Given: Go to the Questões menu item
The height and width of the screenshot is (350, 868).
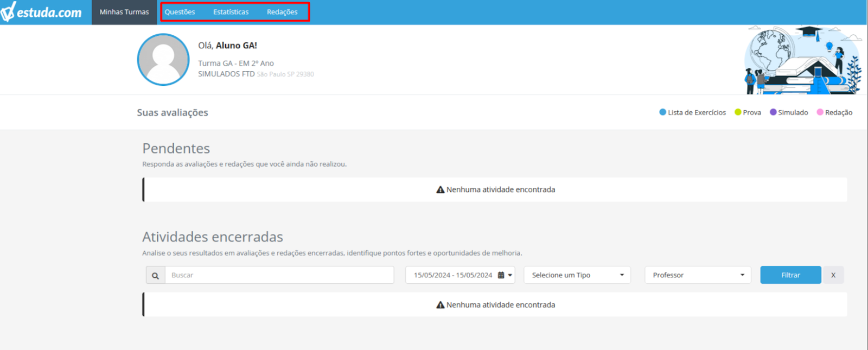Looking at the screenshot, I should point(180,12).
